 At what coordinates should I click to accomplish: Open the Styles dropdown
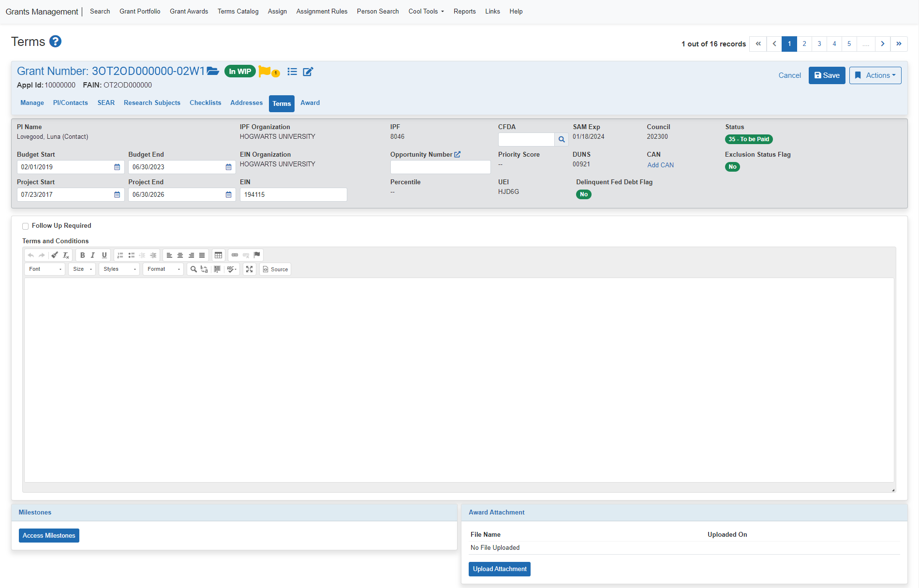pyautogui.click(x=119, y=269)
